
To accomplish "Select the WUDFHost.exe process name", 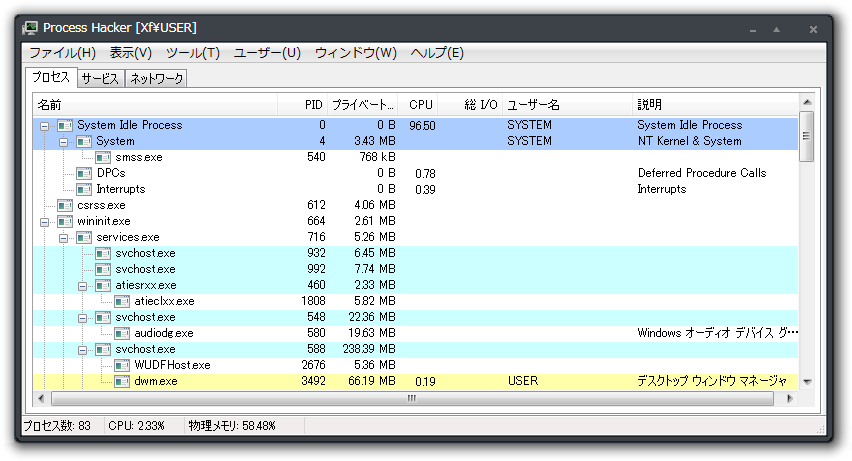I will pyautogui.click(x=172, y=365).
